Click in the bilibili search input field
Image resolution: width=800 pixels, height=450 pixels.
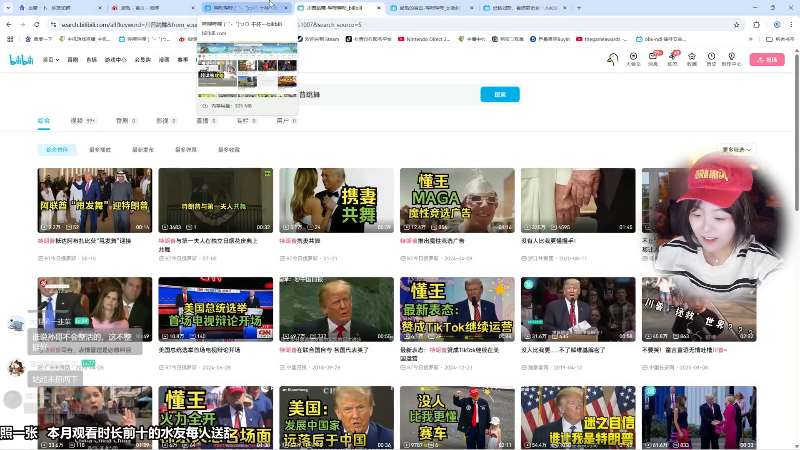(x=388, y=94)
